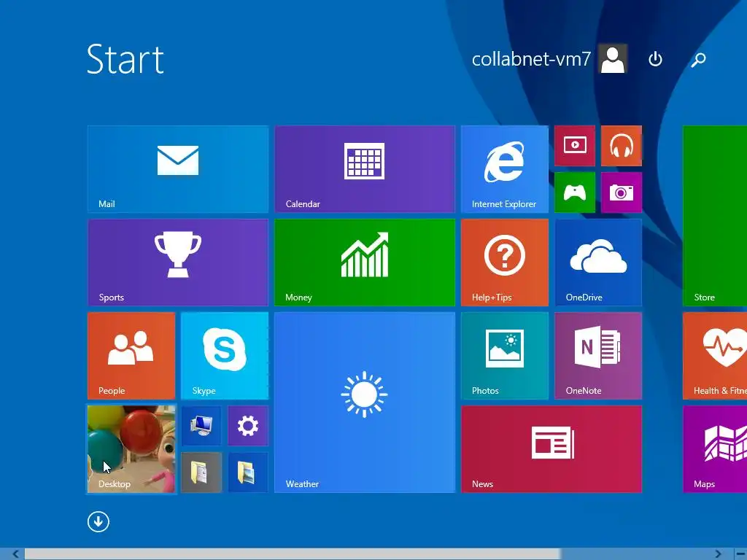Open the Weather tile
Viewport: 747px width, 560px height.
[365, 402]
